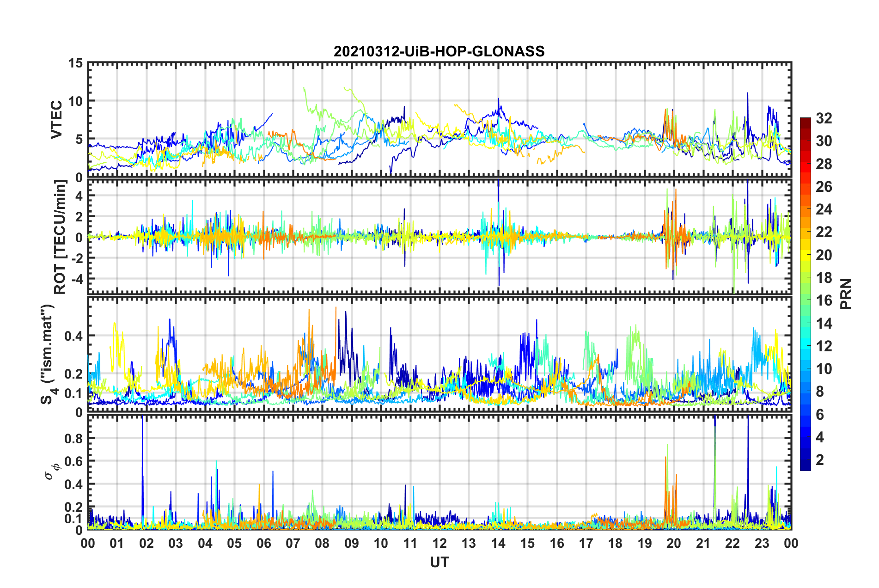Click the x-axis hour label 15
Image resolution: width=879 pixels, height=588 pixels.
pos(527,543)
